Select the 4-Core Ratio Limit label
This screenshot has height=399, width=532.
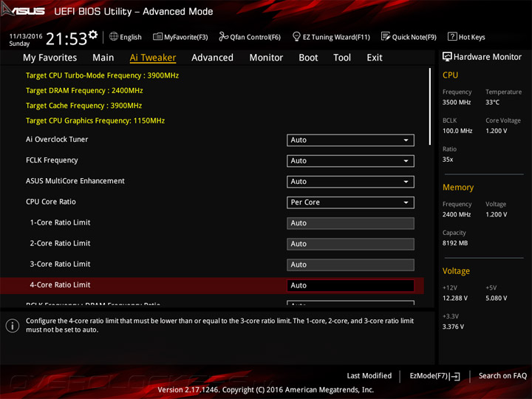coord(60,284)
